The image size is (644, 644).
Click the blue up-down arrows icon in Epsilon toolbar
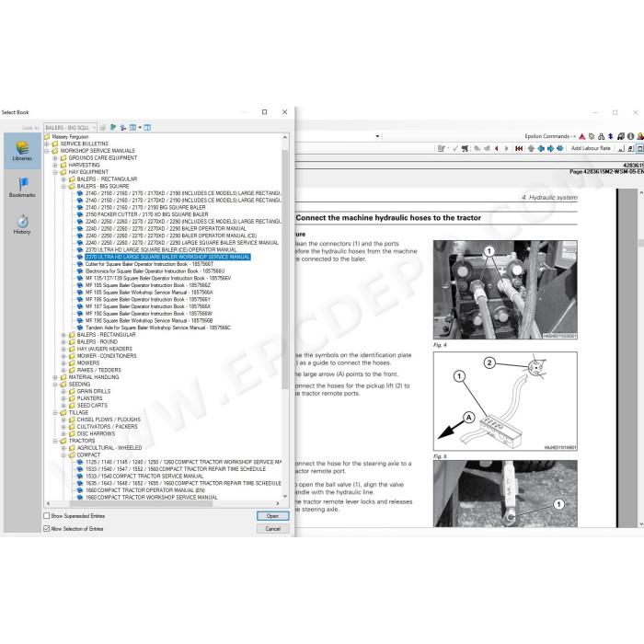[610, 136]
